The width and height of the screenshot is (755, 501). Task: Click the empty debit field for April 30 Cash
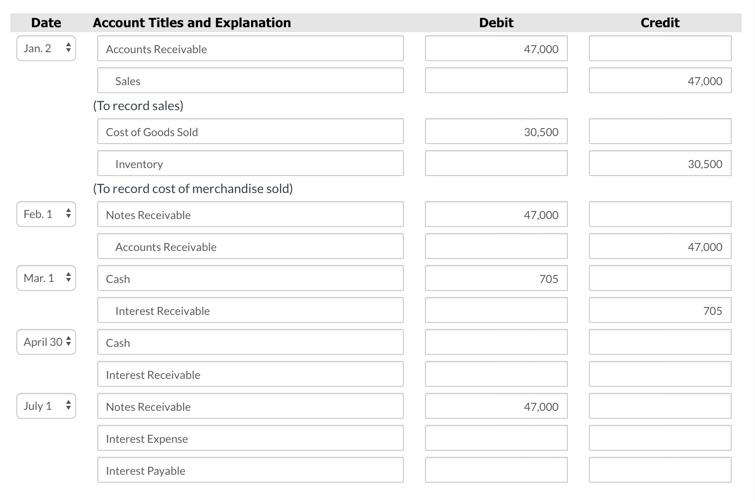496,342
